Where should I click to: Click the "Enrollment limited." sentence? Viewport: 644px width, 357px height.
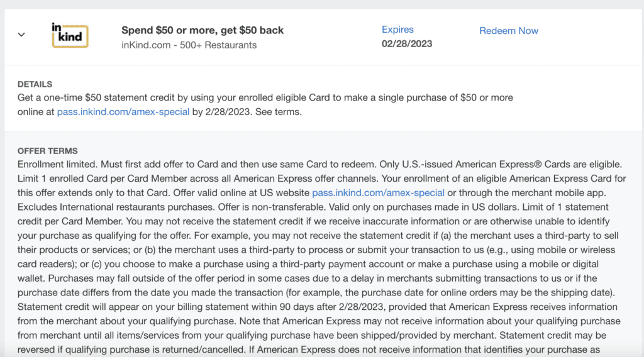coord(57,165)
